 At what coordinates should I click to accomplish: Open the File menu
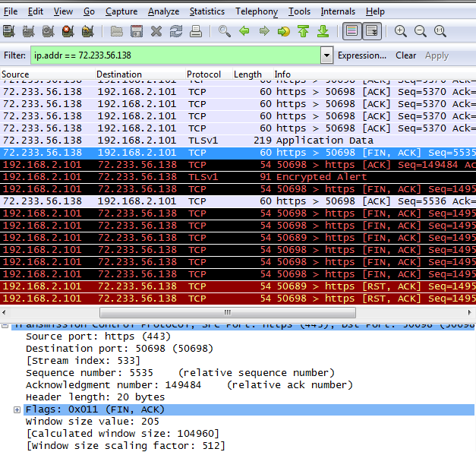point(11,11)
